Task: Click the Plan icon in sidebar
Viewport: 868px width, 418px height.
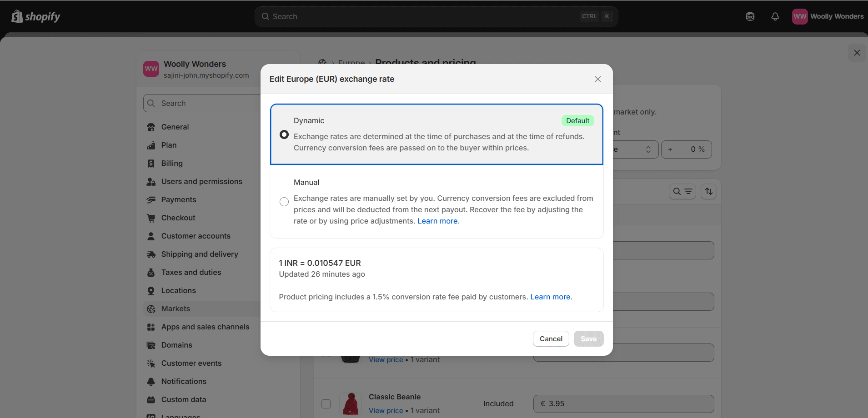Action: point(151,145)
